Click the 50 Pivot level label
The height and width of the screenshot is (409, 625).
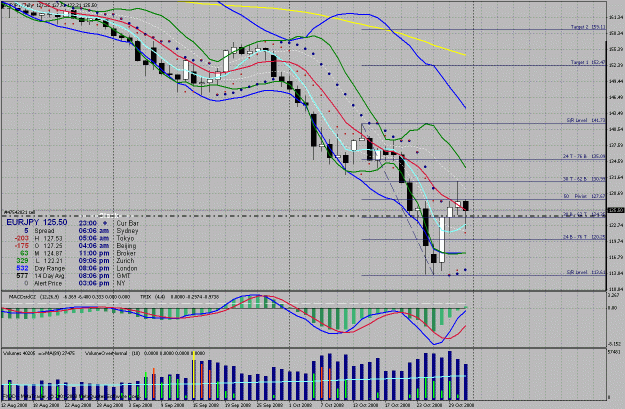click(x=584, y=196)
